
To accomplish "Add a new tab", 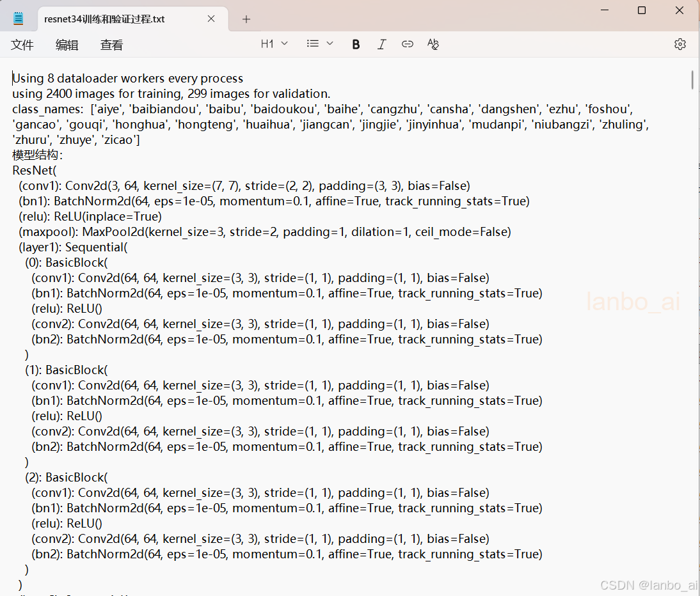I will click(x=246, y=19).
